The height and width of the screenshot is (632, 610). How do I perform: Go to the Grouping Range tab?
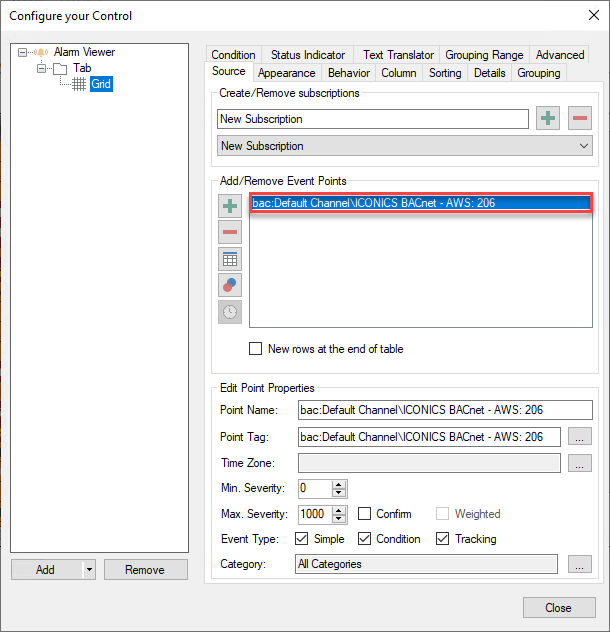point(484,55)
